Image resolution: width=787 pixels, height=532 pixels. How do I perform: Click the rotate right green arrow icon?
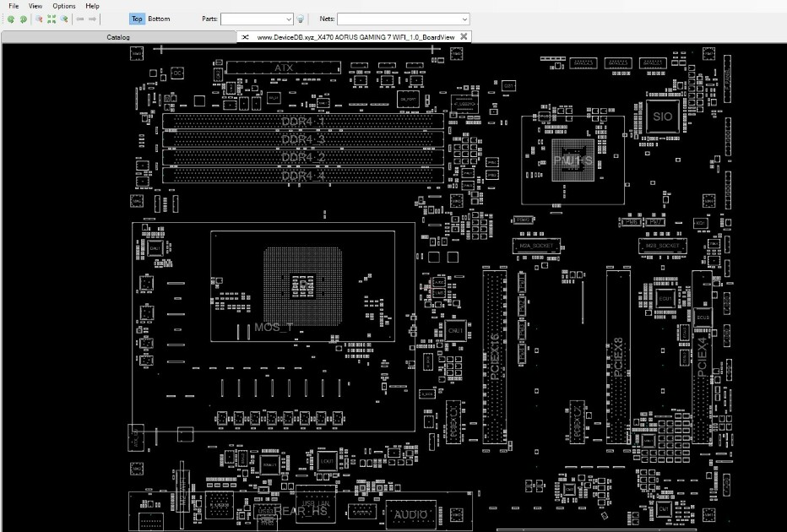(x=23, y=19)
